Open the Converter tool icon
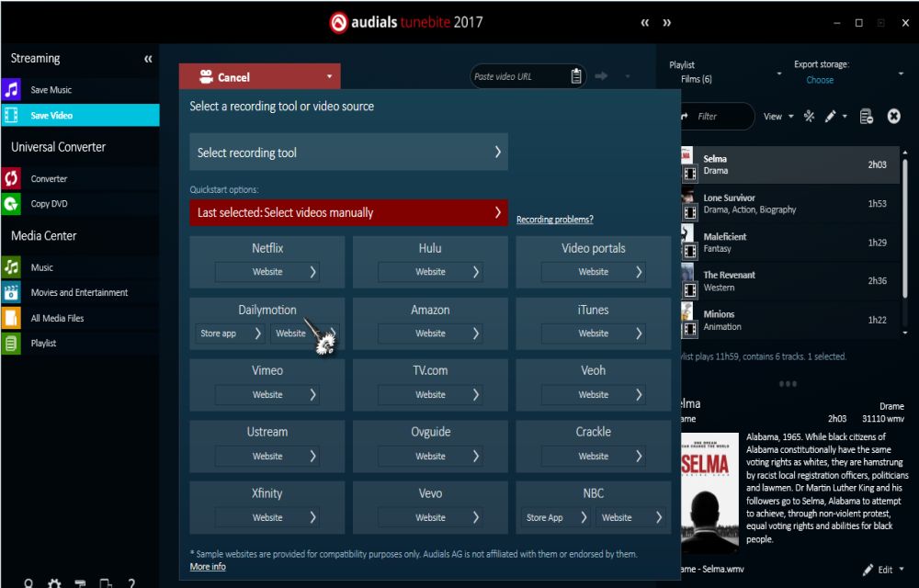919x588 pixels. [x=11, y=178]
